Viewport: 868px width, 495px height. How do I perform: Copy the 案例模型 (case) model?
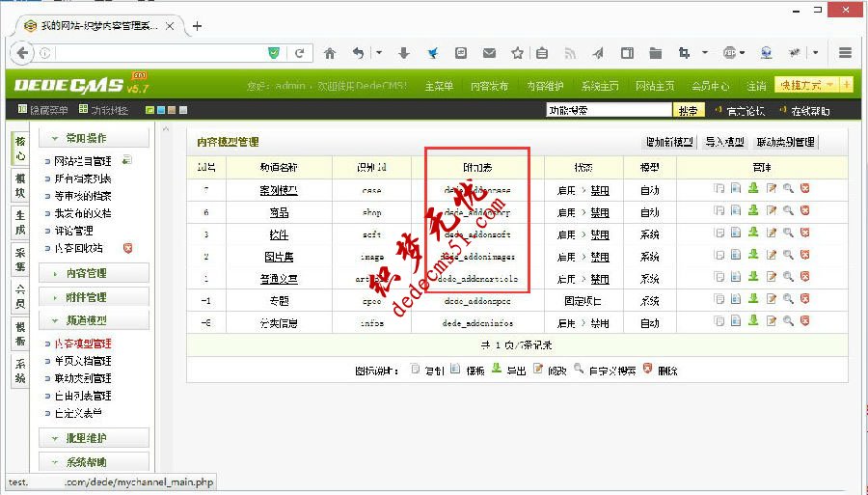pos(719,189)
